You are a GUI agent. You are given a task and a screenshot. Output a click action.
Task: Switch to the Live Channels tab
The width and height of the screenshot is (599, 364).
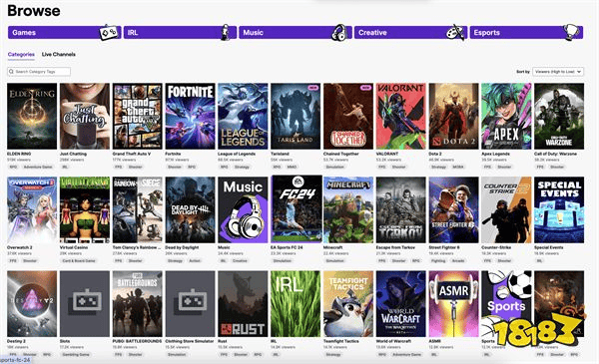coord(59,54)
